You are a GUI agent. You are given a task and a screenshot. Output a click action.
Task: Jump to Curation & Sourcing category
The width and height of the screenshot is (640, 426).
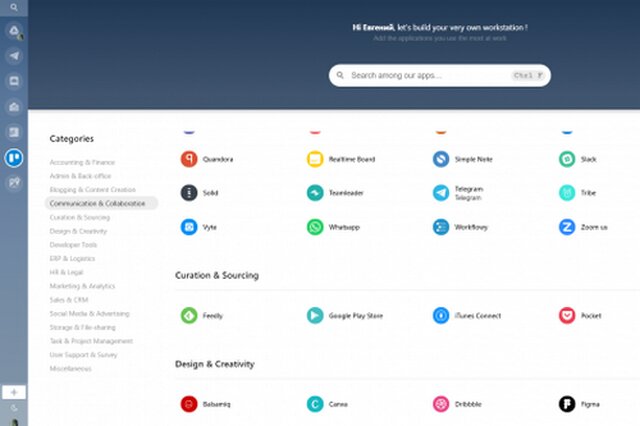80,217
